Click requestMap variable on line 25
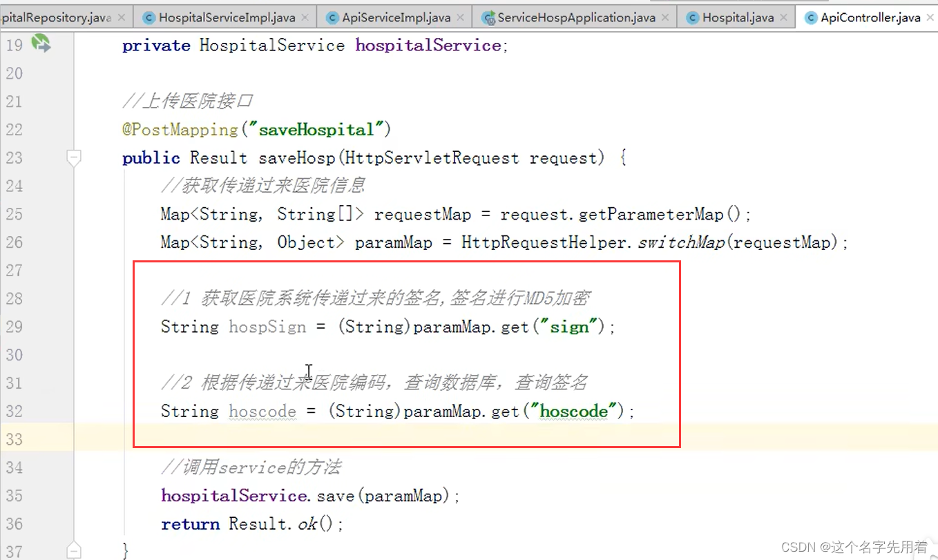The height and width of the screenshot is (560, 938). pyautogui.click(x=422, y=215)
